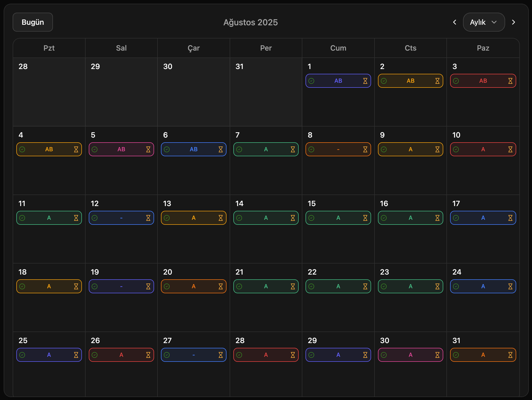This screenshot has width=532, height=400.
Task: Open the pink AB event on August 5
Action: pos(121,149)
